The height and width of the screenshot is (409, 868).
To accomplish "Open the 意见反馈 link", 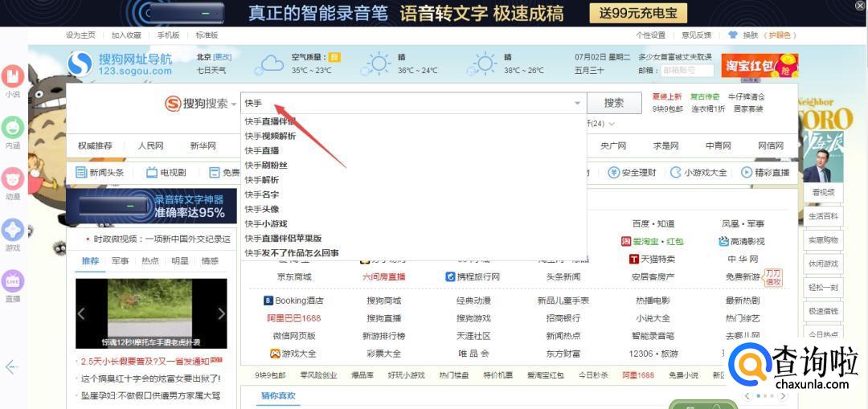I will (x=696, y=35).
